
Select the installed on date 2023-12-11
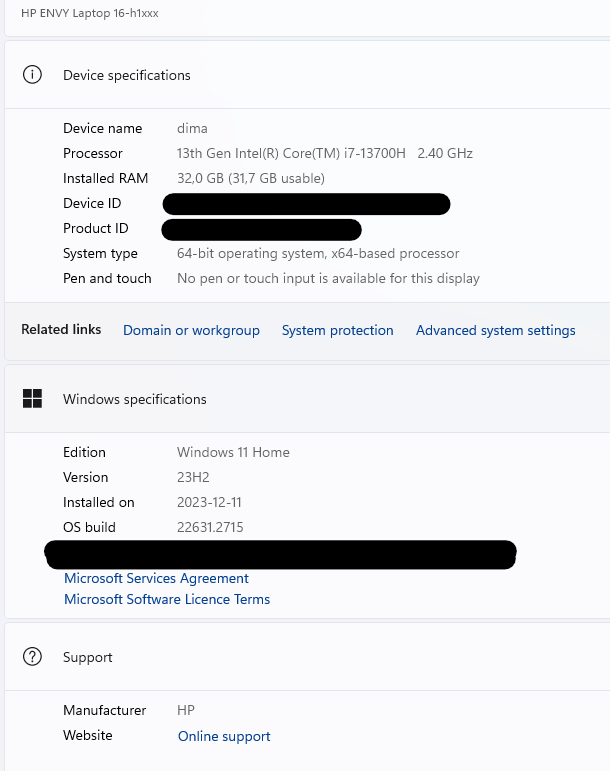[209, 502]
